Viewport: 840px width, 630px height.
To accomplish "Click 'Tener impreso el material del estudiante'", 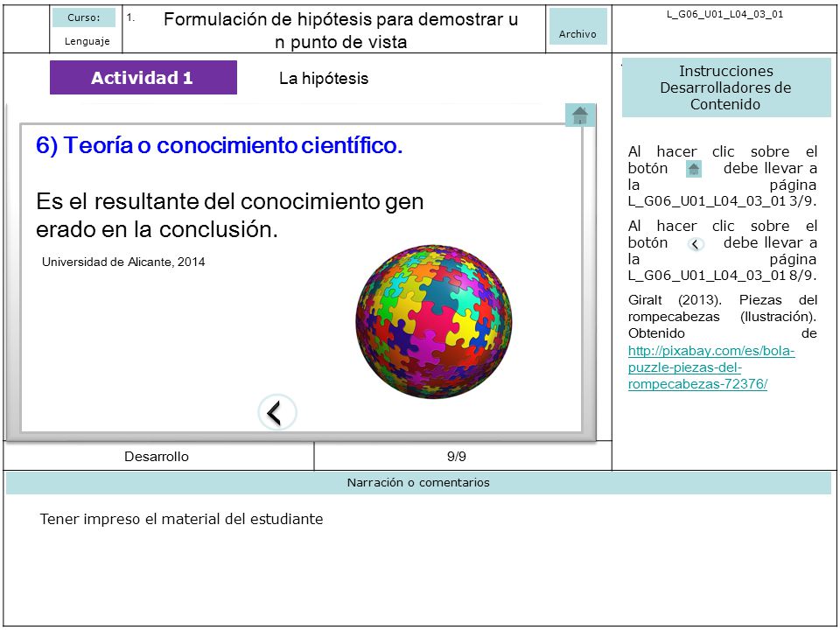I will (x=181, y=519).
